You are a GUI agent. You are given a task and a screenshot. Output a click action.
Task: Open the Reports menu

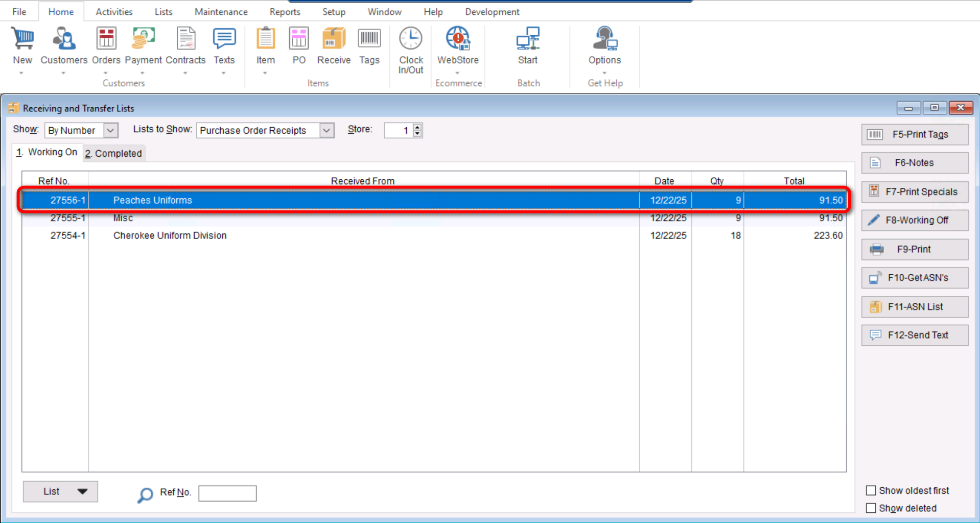pos(285,12)
